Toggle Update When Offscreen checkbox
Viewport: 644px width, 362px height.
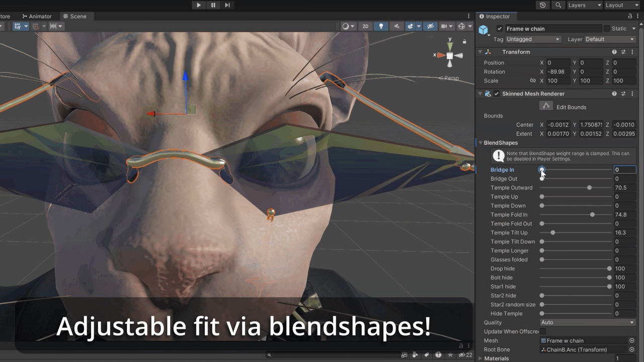(542, 332)
